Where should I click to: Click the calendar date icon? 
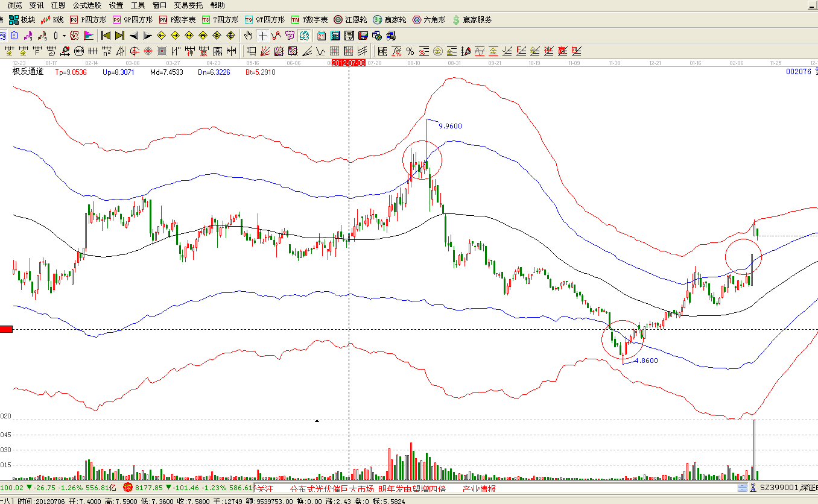322,36
